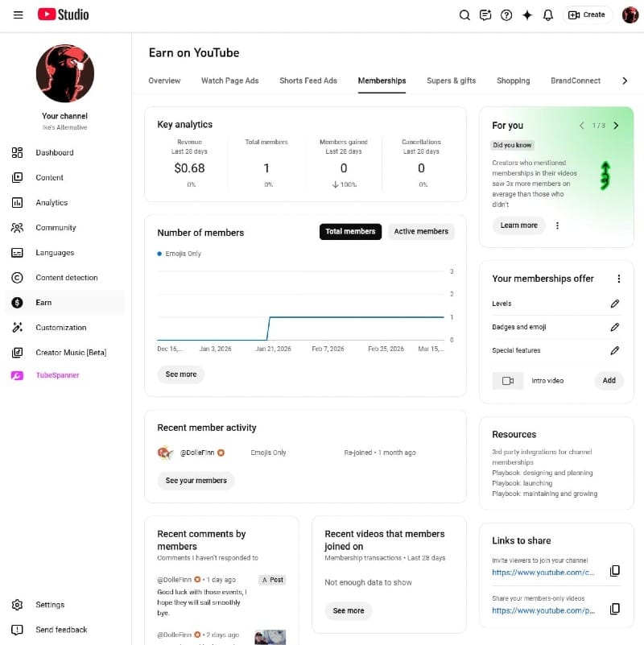Screen dimensions: 644x645
Task: Switch to the Shopping tab
Action: pyautogui.click(x=514, y=81)
